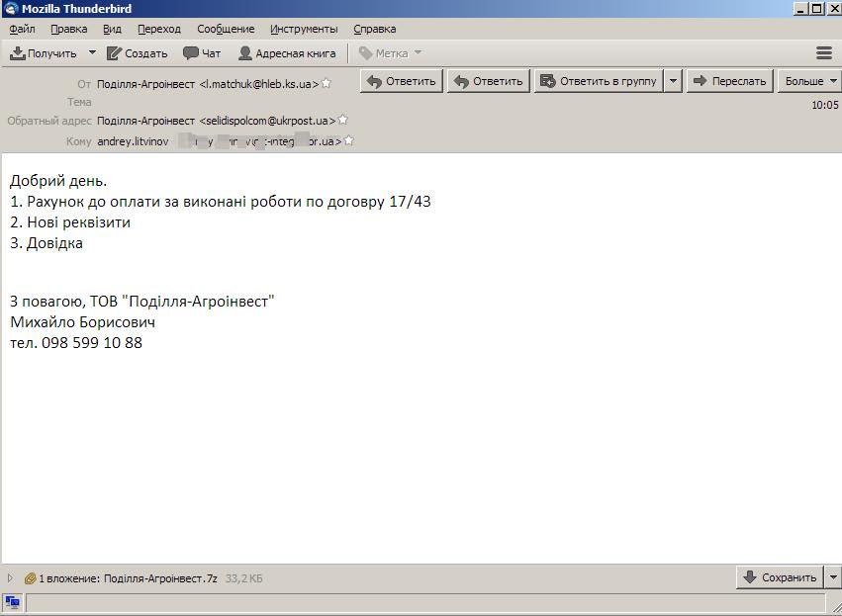Open the dropdown arrow next to Получить

[92, 53]
